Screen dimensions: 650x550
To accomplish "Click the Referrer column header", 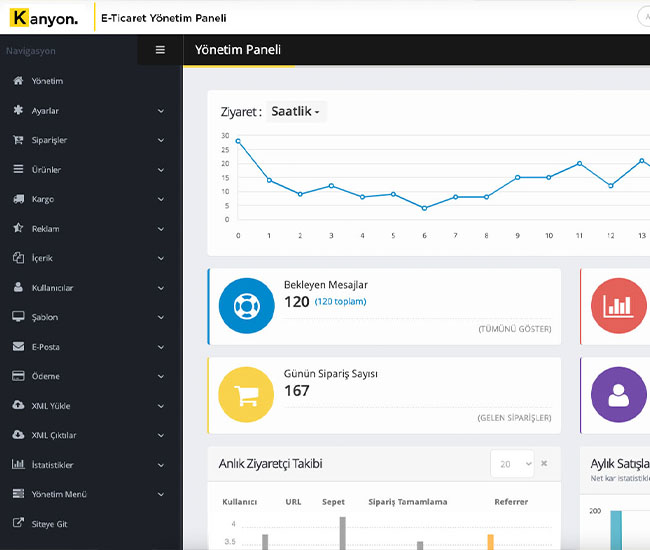I will click(x=511, y=502).
